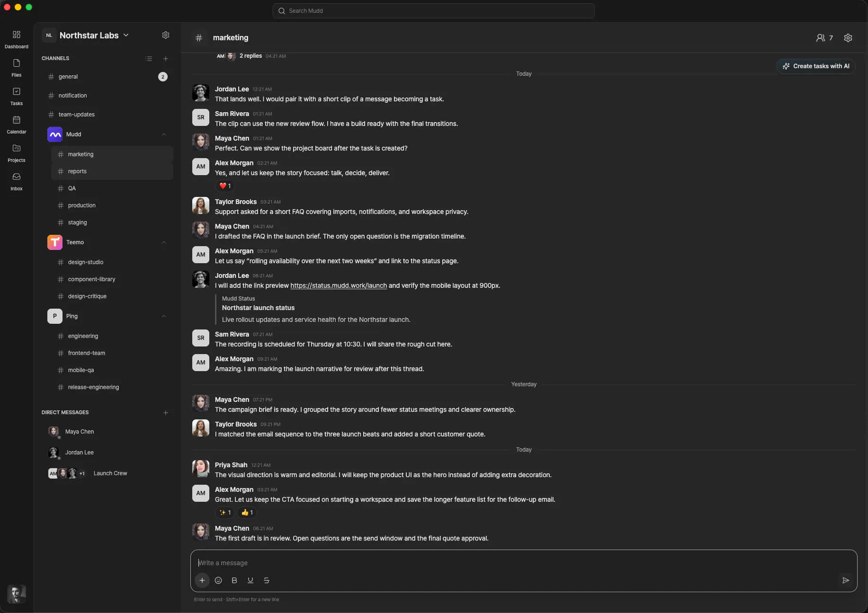
Task: Click the send message arrow icon
Action: click(846, 580)
